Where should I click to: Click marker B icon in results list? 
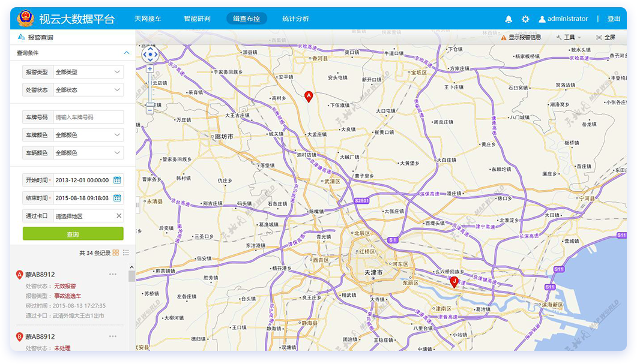coord(19,337)
